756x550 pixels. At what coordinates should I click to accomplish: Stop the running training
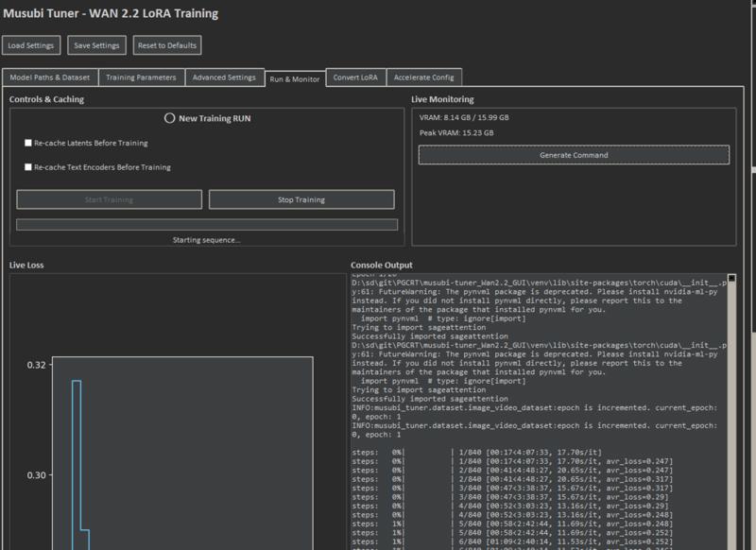303,199
